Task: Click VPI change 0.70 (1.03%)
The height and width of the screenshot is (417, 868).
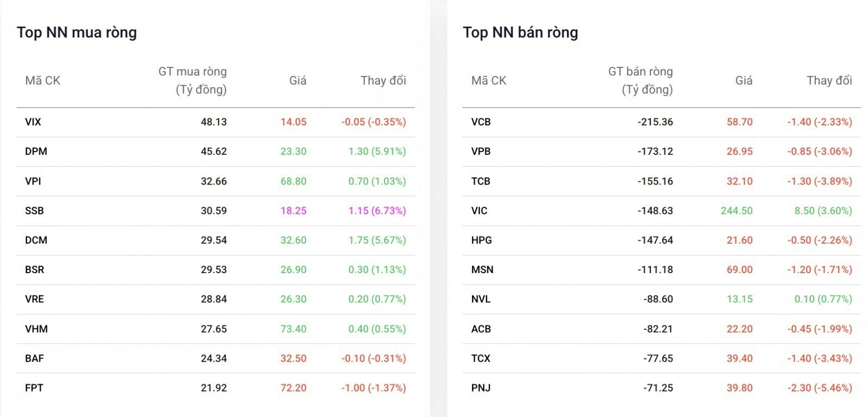Action: click(x=377, y=181)
